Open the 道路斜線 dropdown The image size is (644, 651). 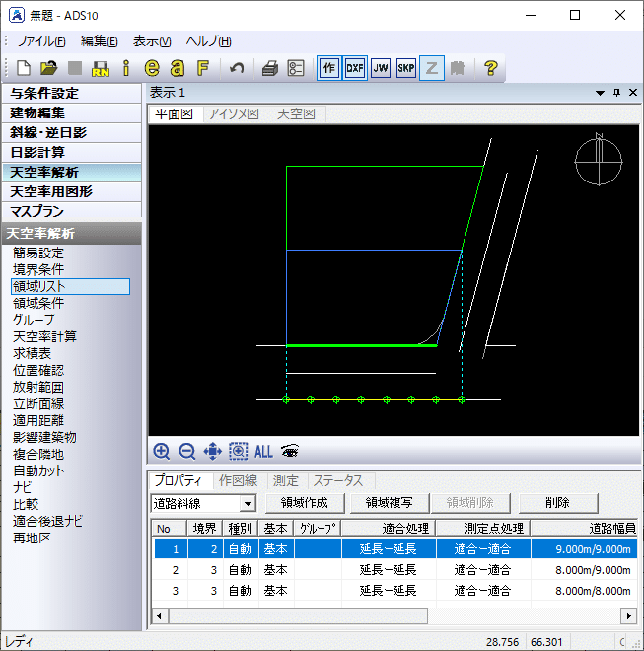(x=248, y=504)
